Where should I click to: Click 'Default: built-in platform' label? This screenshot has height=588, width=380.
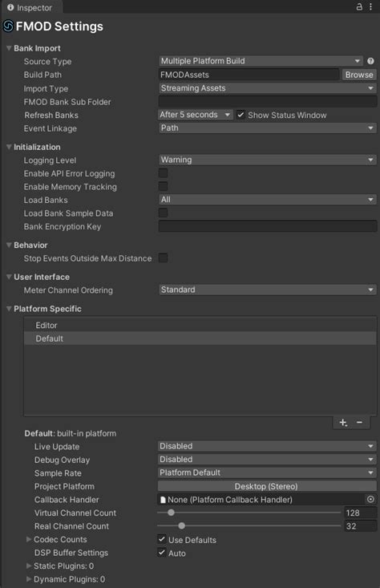click(x=70, y=433)
